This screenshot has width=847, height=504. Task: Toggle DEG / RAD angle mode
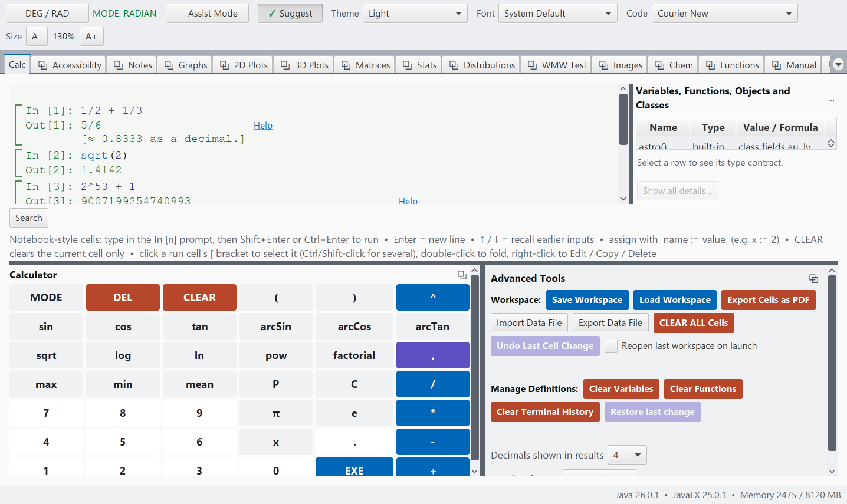coord(47,13)
